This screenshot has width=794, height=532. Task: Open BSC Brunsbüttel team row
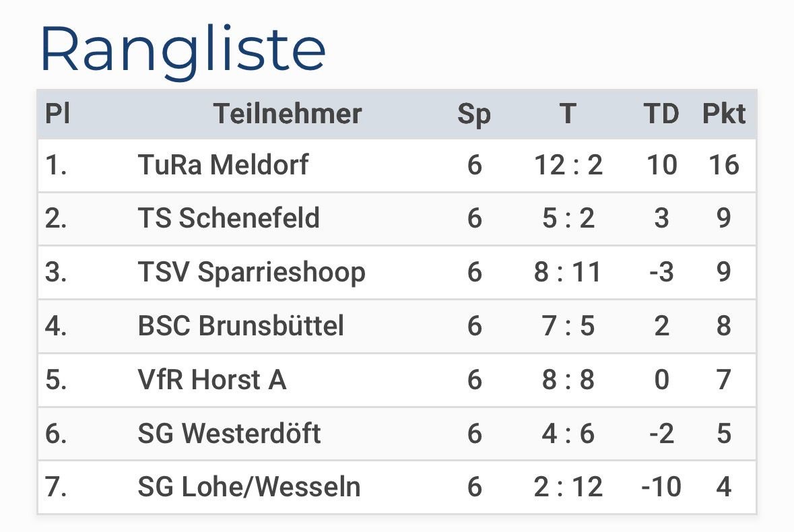(x=240, y=326)
